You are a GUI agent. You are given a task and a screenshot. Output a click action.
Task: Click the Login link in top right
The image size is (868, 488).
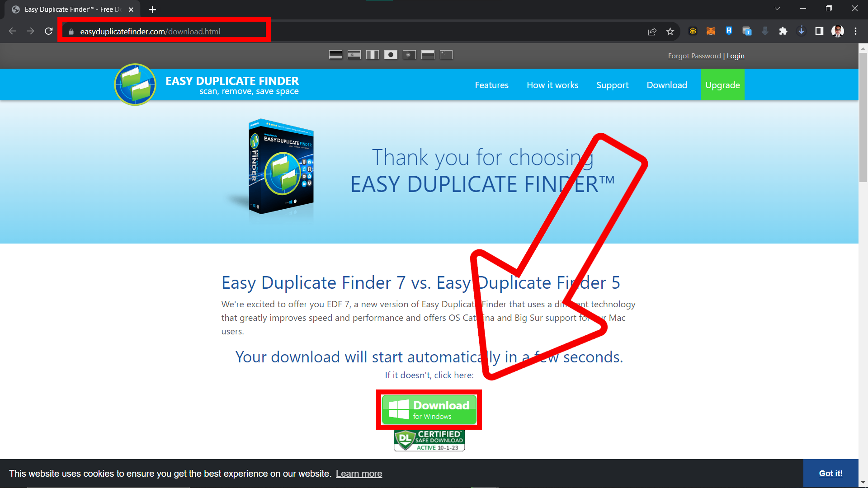click(x=736, y=56)
